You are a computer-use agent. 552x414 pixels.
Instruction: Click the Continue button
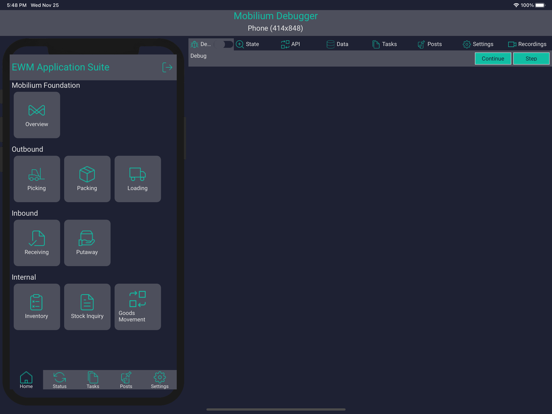click(493, 58)
